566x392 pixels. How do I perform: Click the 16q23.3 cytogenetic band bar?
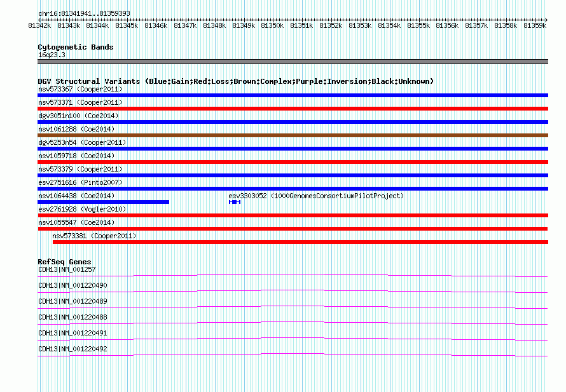tap(293, 62)
